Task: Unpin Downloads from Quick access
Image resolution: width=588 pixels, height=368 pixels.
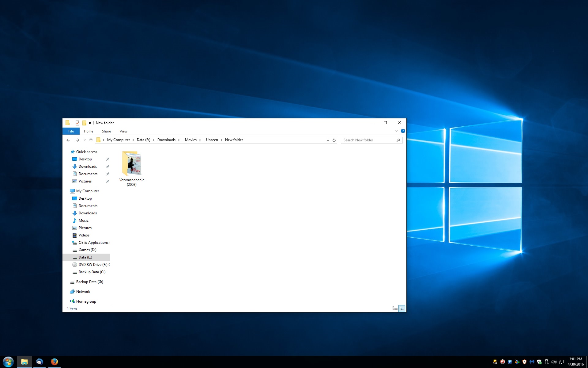Action: tap(108, 167)
